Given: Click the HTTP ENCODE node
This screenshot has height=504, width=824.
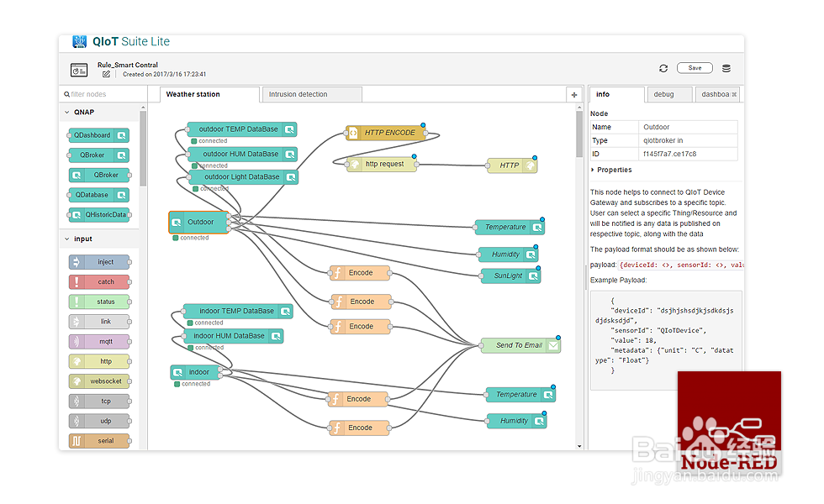Looking at the screenshot, I should [x=386, y=133].
